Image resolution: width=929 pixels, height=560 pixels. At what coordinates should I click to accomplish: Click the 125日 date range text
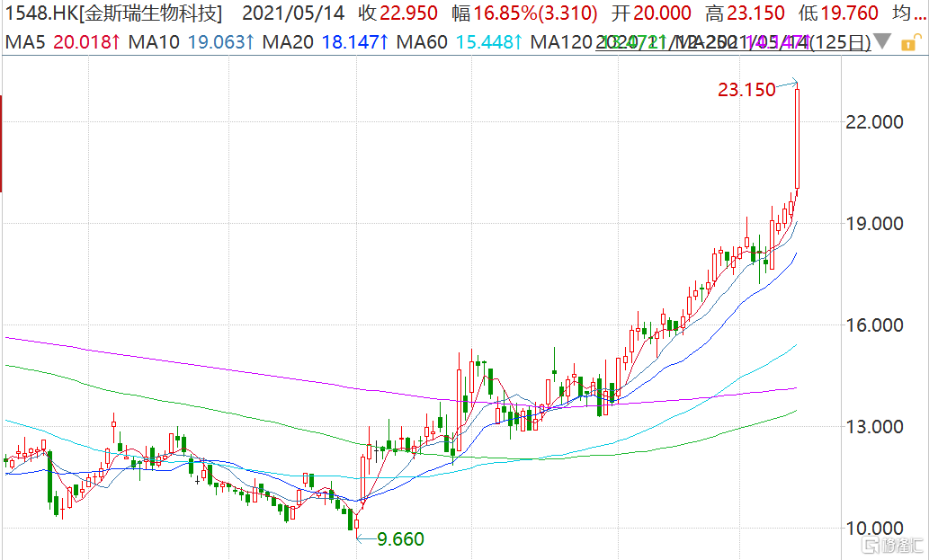click(841, 42)
